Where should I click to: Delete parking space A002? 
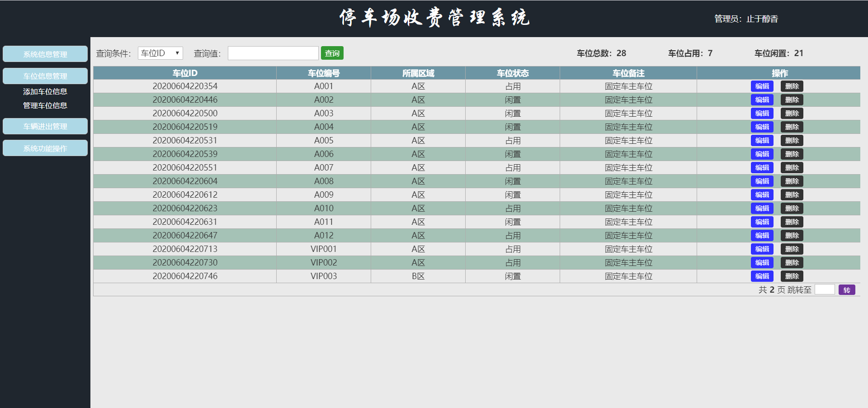[x=792, y=100]
